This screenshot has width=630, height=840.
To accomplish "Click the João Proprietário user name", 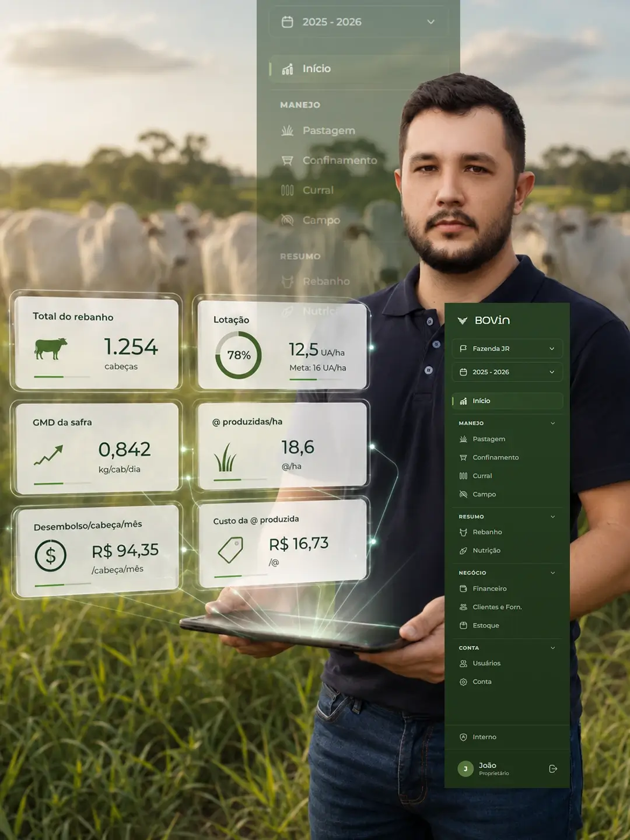I will [x=494, y=769].
